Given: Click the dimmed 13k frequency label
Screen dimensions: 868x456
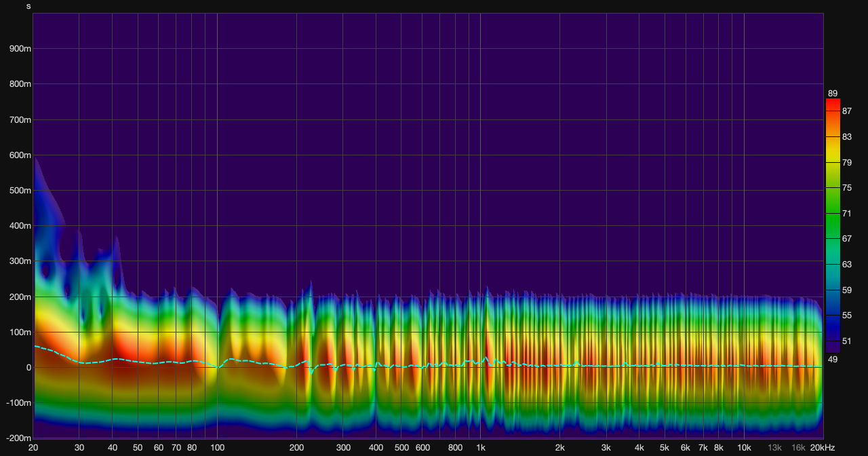Looking at the screenshot, I should pos(774,448).
